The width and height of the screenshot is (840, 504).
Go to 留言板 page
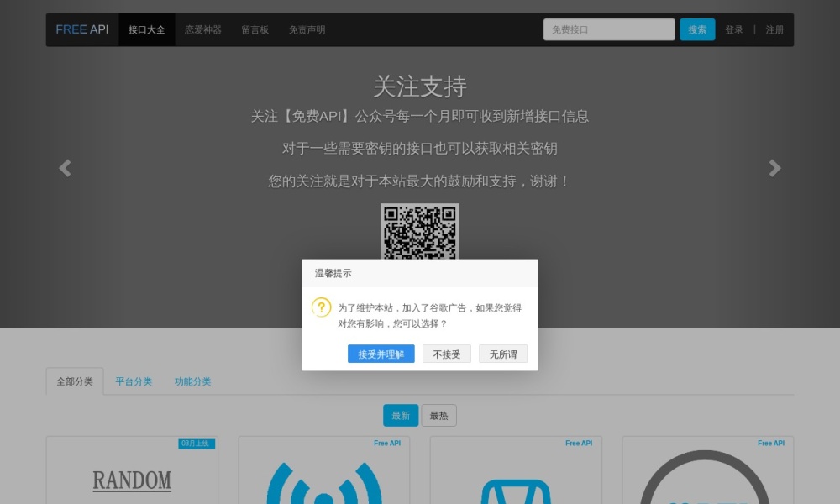pyautogui.click(x=255, y=30)
